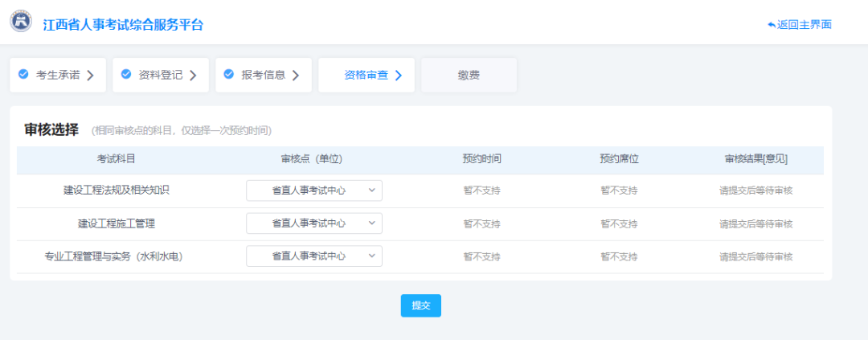Click the platform logo emblem
Image resolution: width=868 pixels, height=340 pixels.
click(21, 21)
